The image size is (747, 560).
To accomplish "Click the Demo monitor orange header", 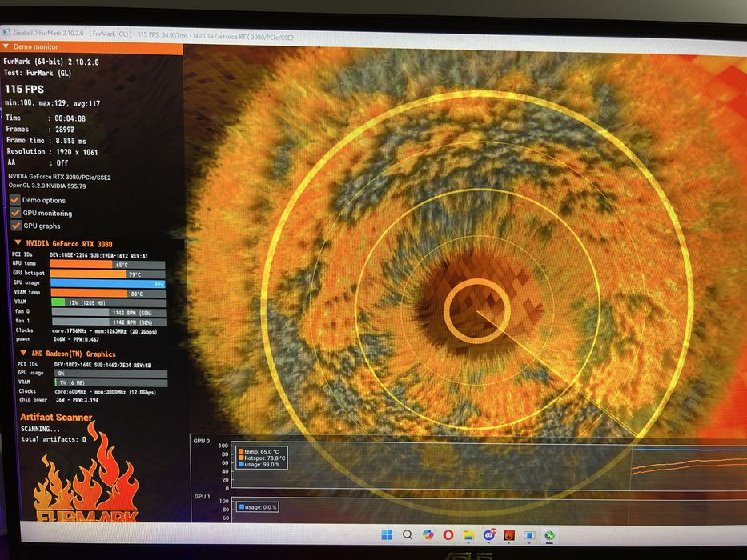I will pos(91,47).
